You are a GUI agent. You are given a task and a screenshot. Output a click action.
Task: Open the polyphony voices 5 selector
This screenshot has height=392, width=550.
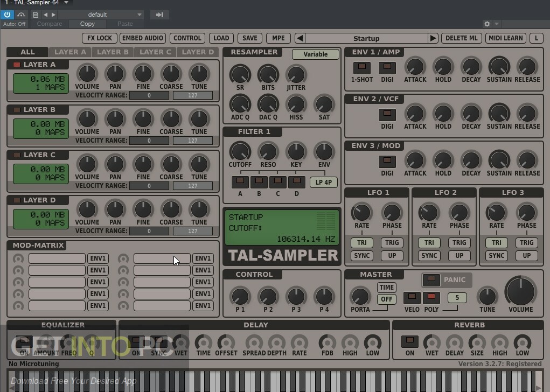[457, 298]
